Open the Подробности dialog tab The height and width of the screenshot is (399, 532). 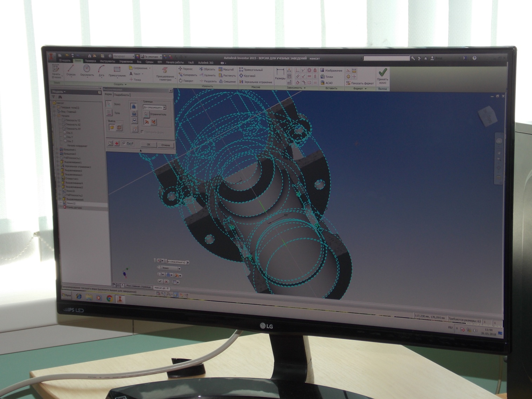point(121,95)
